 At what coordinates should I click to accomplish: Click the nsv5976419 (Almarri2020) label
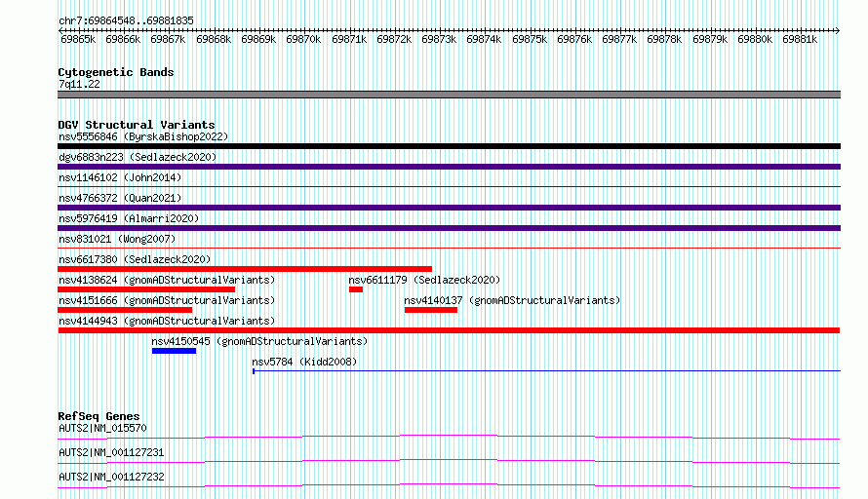(x=129, y=218)
